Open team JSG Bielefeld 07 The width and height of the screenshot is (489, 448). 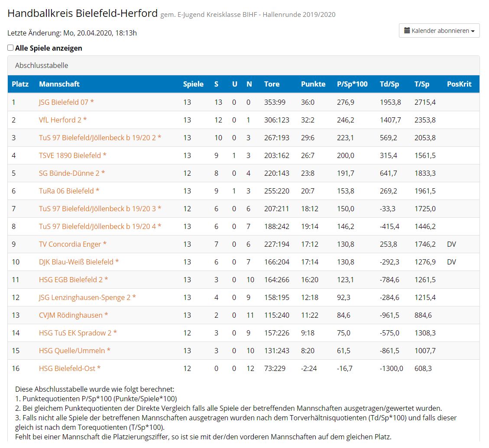[66, 102]
